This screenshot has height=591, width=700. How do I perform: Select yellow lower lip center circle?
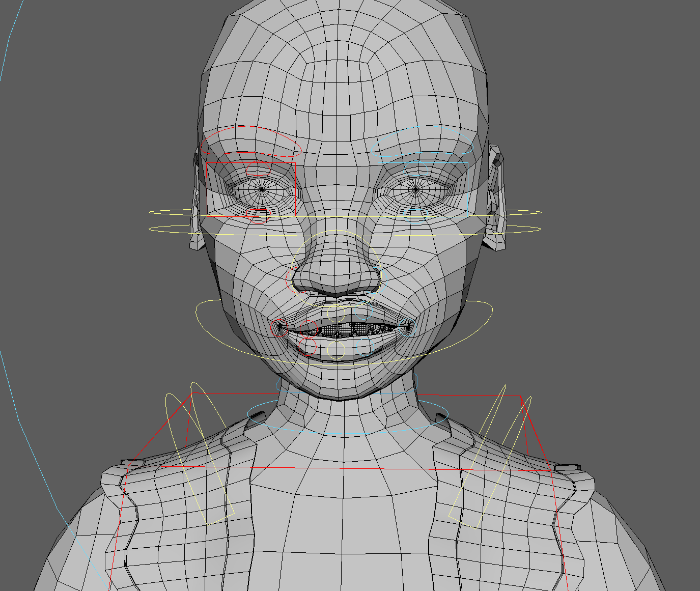[x=337, y=350]
